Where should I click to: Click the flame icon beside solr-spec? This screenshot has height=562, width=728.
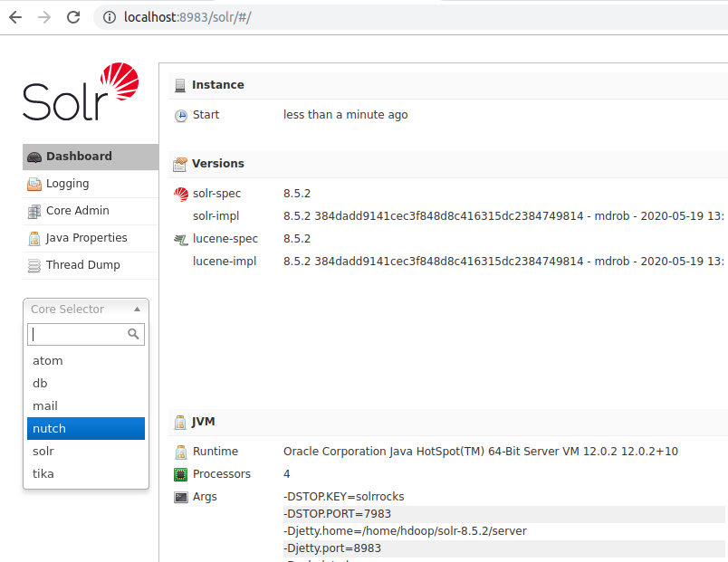click(181, 194)
